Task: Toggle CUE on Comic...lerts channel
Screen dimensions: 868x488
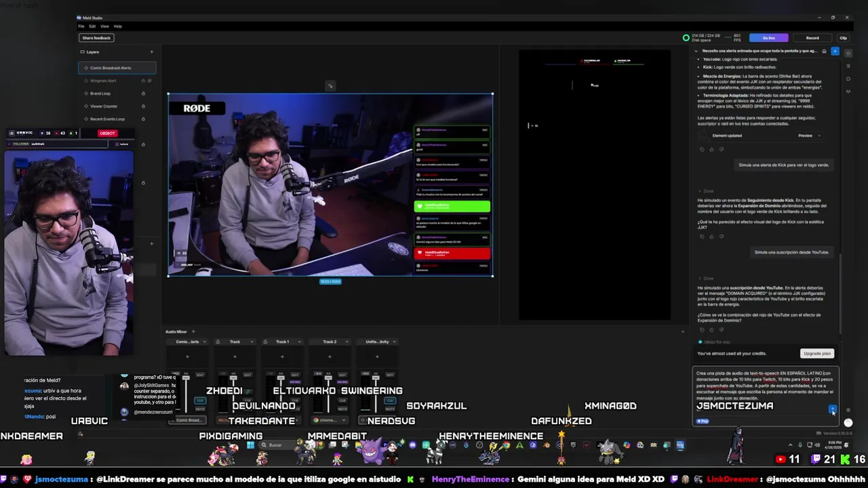Action: pyautogui.click(x=201, y=401)
